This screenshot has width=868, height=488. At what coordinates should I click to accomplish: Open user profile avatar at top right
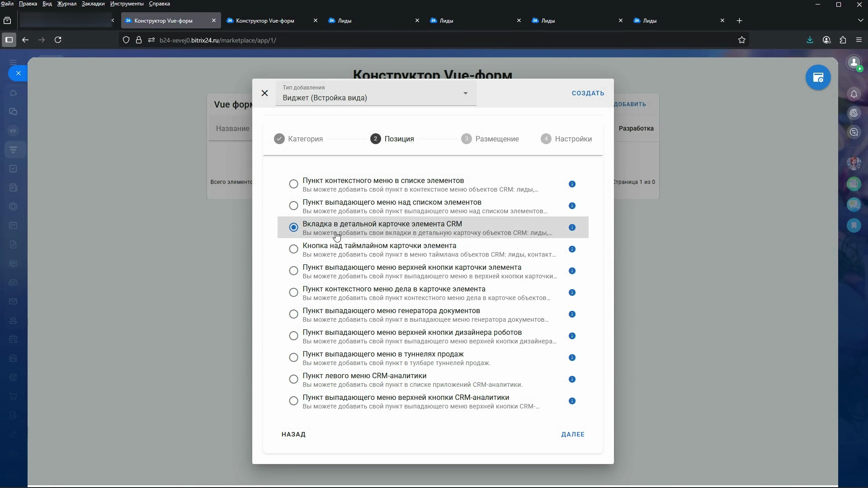tap(854, 62)
